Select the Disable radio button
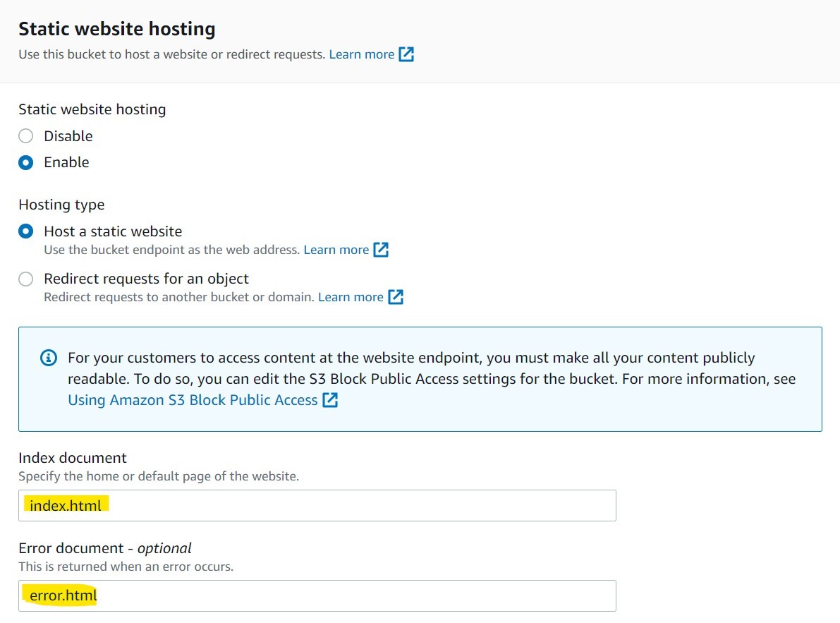Image resolution: width=840 pixels, height=623 pixels. click(x=25, y=135)
